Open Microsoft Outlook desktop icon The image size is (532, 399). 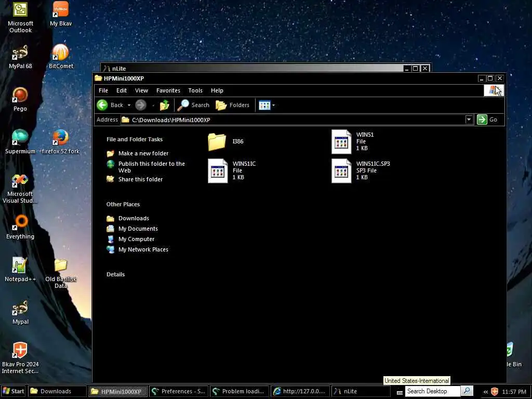pos(20,17)
